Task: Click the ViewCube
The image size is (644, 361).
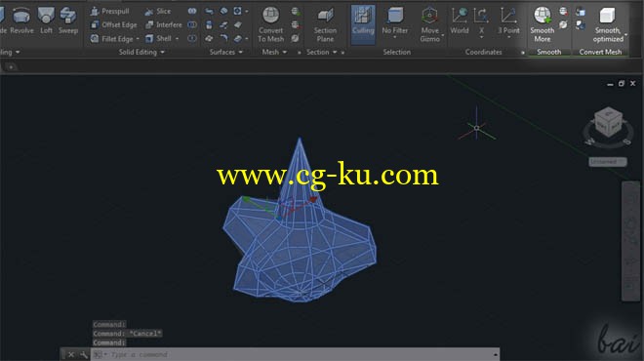Action: point(608,122)
